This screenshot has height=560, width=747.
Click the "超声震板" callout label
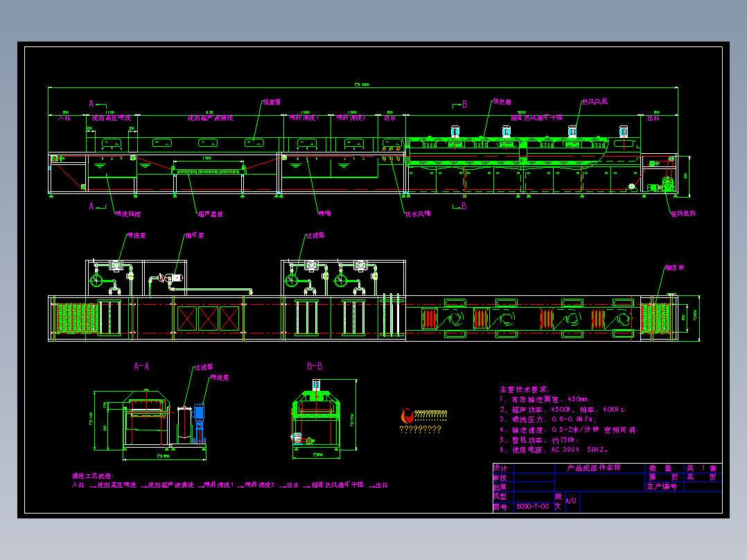tap(211, 214)
